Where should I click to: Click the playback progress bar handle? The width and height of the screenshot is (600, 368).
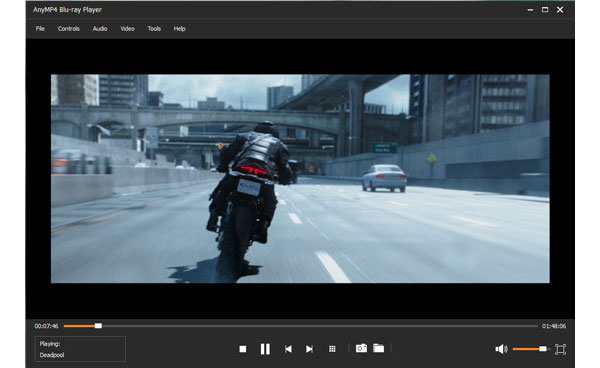point(98,326)
